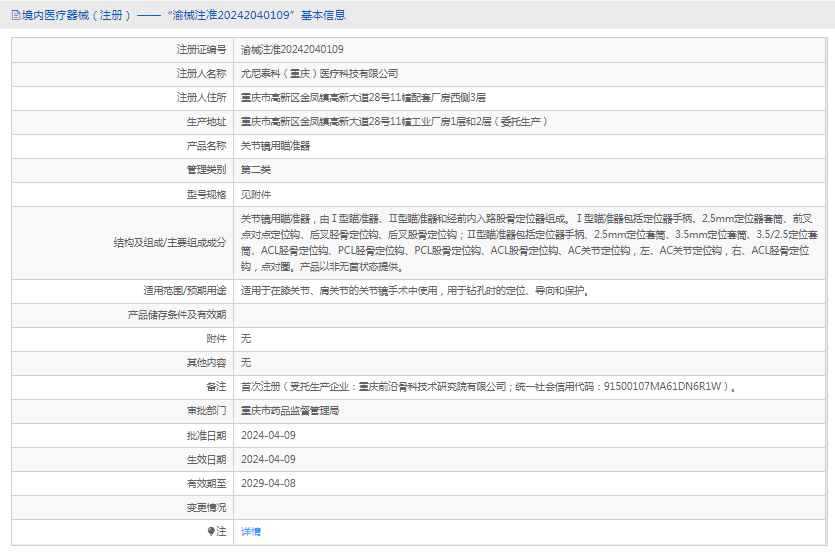The height and width of the screenshot is (552, 835).
Task: Select registration number value 渝械注准20242040109 in table
Action: tap(292, 50)
